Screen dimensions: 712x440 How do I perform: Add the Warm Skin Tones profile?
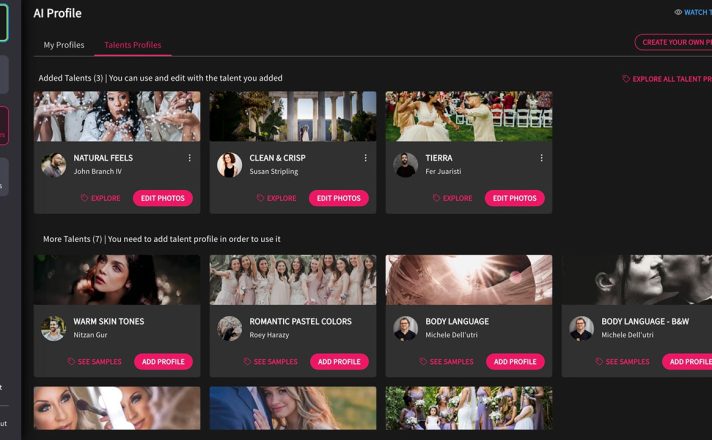(x=163, y=361)
